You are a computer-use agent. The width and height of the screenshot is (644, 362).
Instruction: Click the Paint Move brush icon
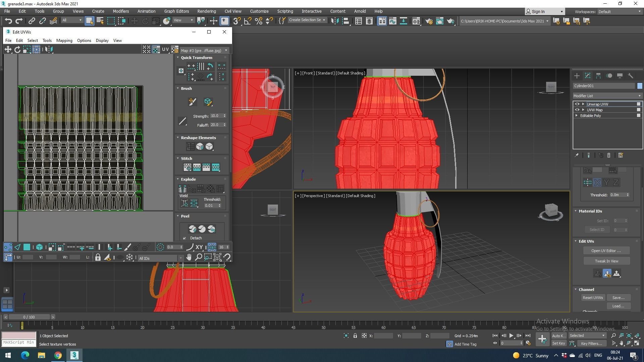pos(192,102)
